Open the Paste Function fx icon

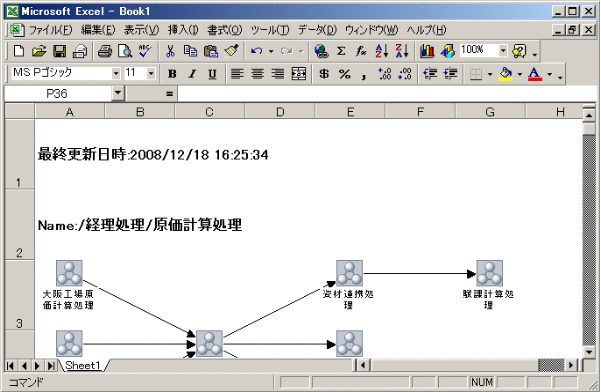click(x=361, y=51)
